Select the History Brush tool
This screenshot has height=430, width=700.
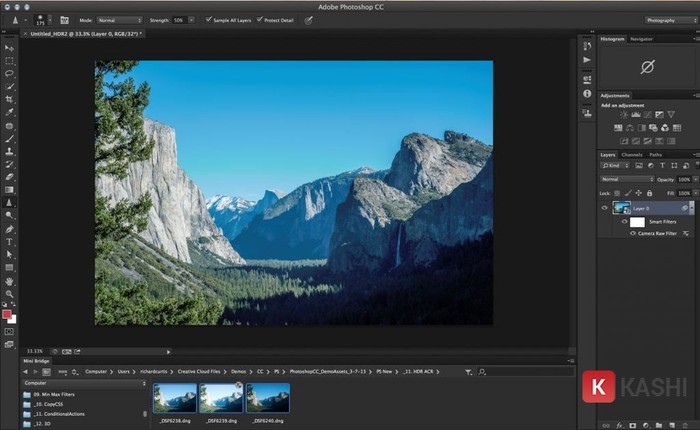click(9, 164)
